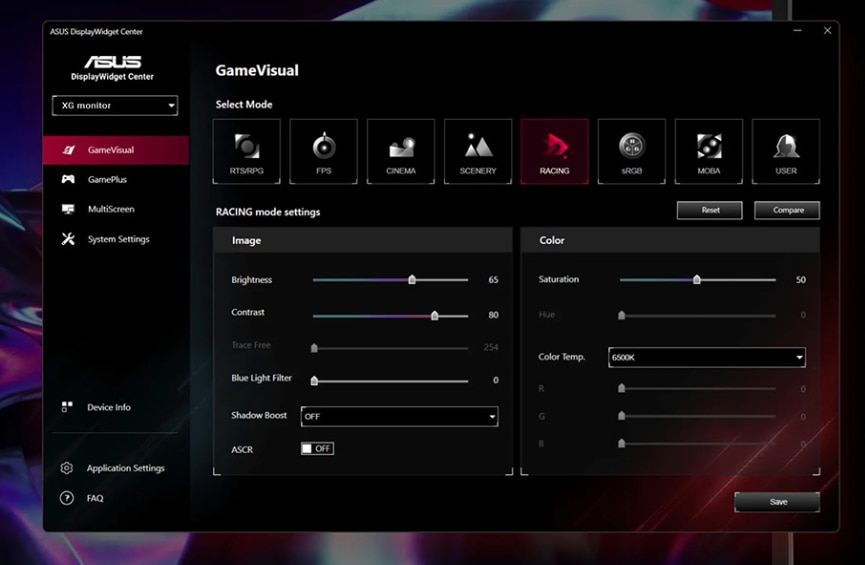This screenshot has height=565, width=865.
Task: Click the GamePlus gamepad icon
Action: (68, 179)
